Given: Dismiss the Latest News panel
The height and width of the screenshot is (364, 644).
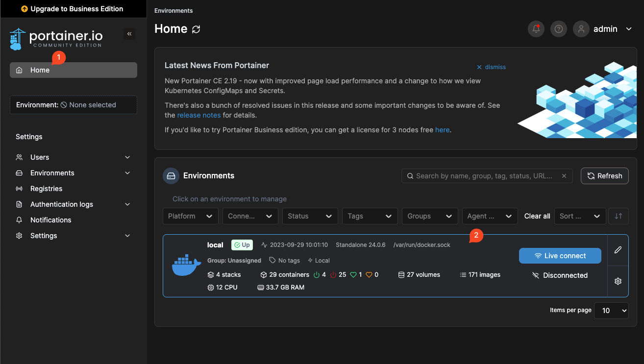Looking at the screenshot, I should tap(491, 67).
